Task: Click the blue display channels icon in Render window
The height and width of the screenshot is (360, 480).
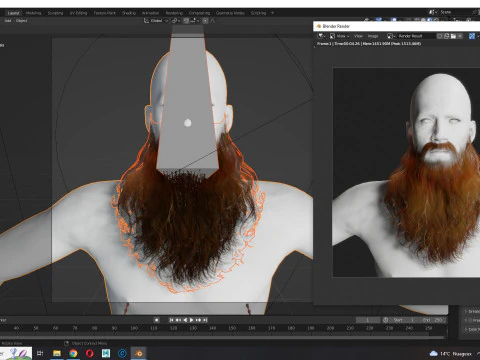Action: coord(472,36)
